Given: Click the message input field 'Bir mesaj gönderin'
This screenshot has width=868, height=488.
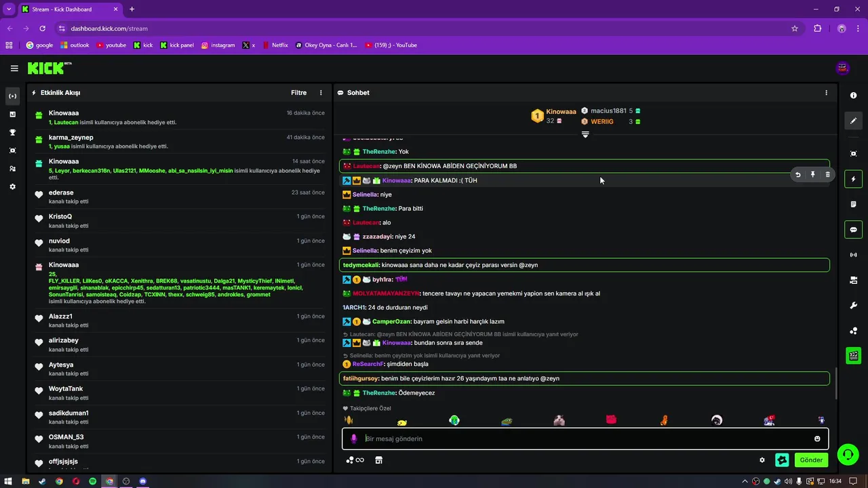Looking at the screenshot, I should pyautogui.click(x=585, y=439).
